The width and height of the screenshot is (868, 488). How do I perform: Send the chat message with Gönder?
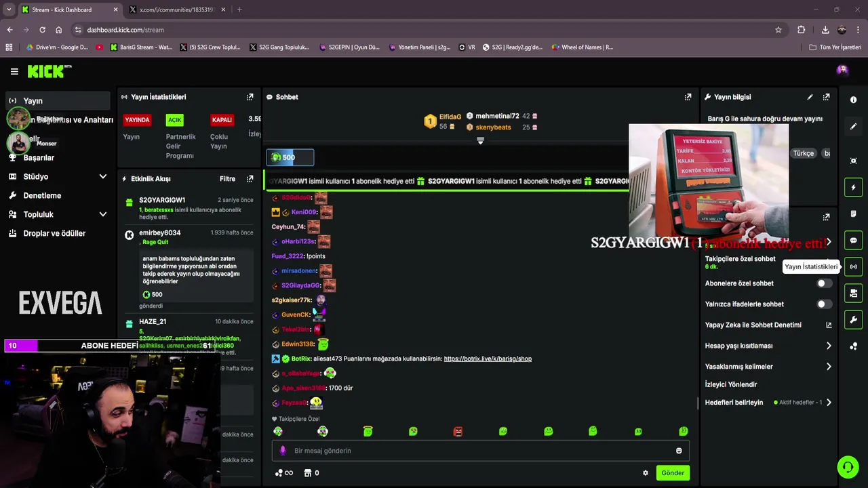(673, 473)
